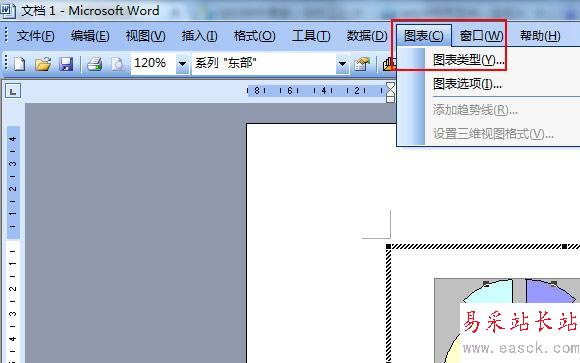This screenshot has width=580, height=363.
Task: Click the New document icon
Action: pyautogui.click(x=19, y=64)
